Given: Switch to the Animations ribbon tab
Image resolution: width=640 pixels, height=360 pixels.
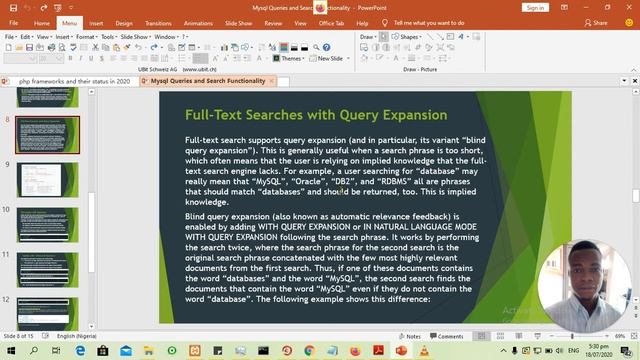Looking at the screenshot, I should (198, 23).
